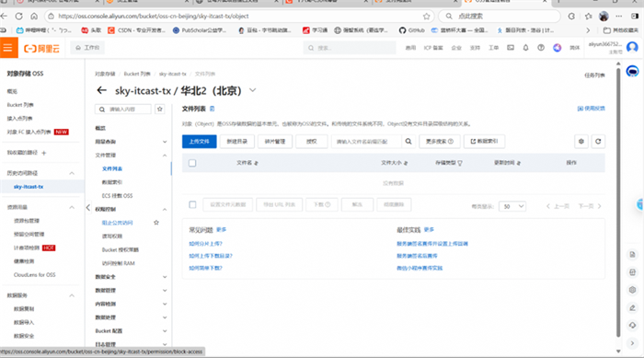Click the user avatar in console header

click(x=632, y=47)
